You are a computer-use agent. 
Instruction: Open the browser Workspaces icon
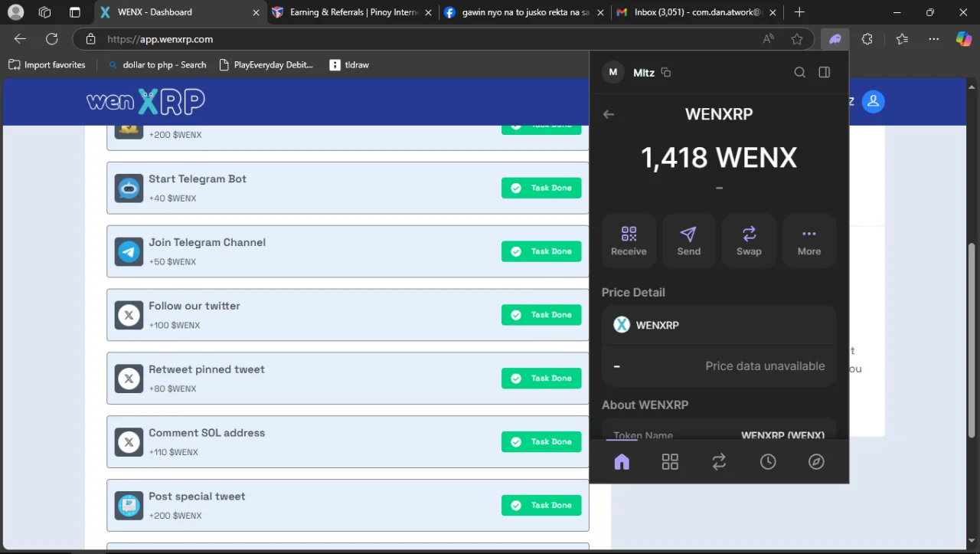coord(44,12)
